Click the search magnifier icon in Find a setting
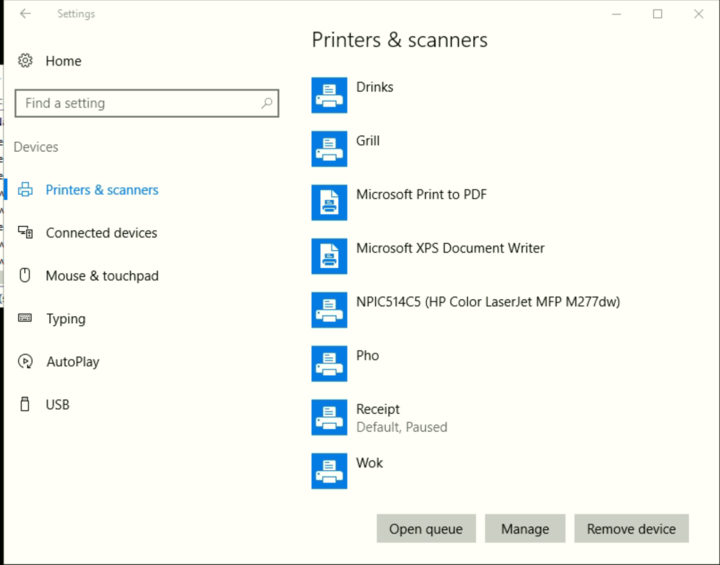 click(267, 103)
